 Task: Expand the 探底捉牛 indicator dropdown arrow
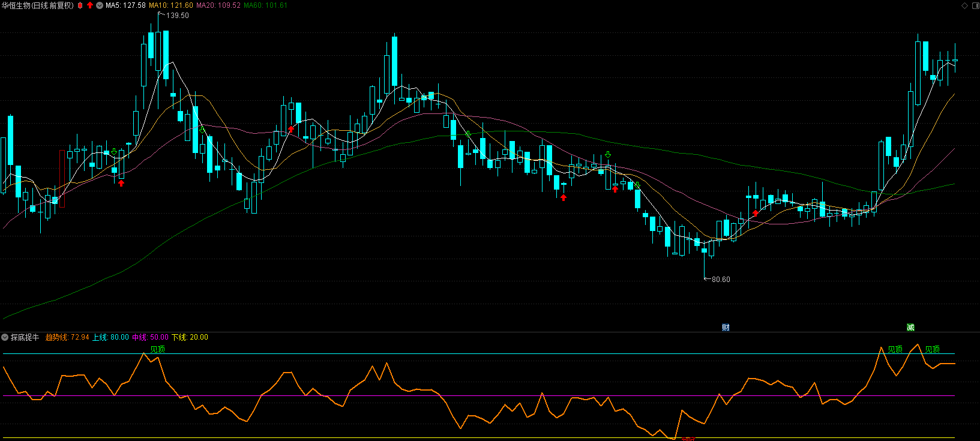pyautogui.click(x=5, y=337)
